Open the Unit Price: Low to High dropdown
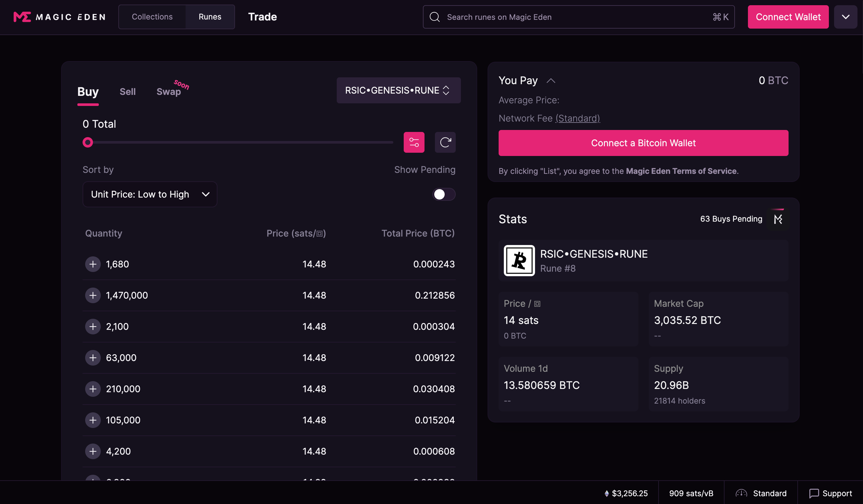The height and width of the screenshot is (504, 863). (150, 194)
